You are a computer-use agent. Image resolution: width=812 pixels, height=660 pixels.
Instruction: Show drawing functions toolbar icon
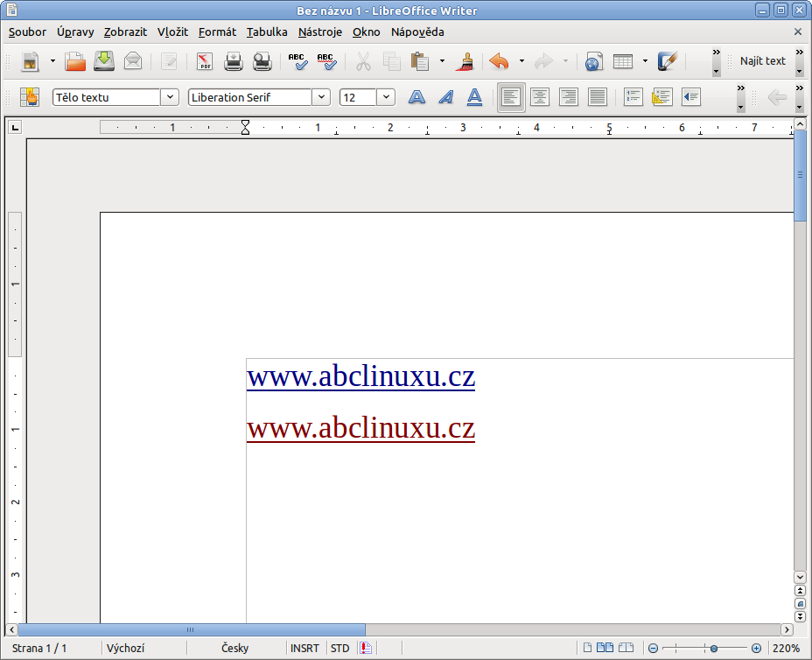(668, 61)
